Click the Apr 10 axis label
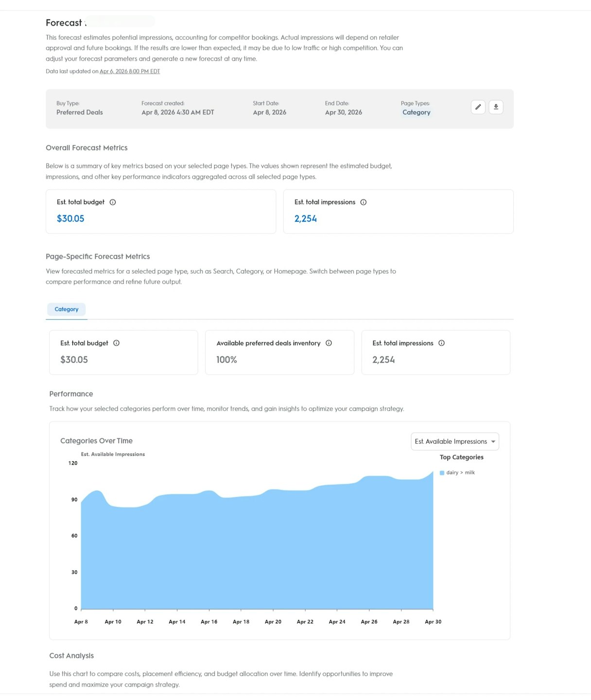 [113, 622]
